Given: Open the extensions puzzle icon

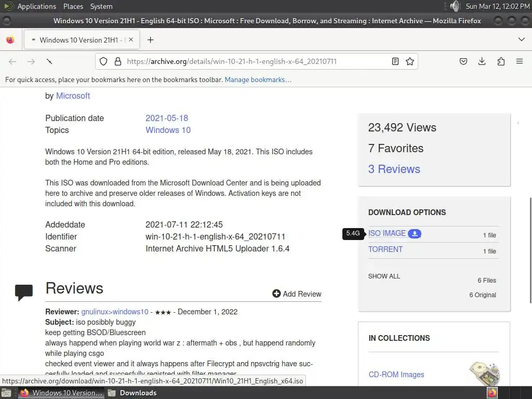Looking at the screenshot, I should pyautogui.click(x=501, y=61).
